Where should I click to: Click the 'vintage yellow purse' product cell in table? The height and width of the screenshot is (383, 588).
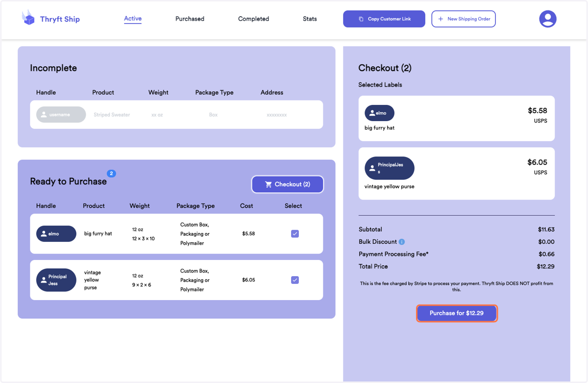pos(93,280)
